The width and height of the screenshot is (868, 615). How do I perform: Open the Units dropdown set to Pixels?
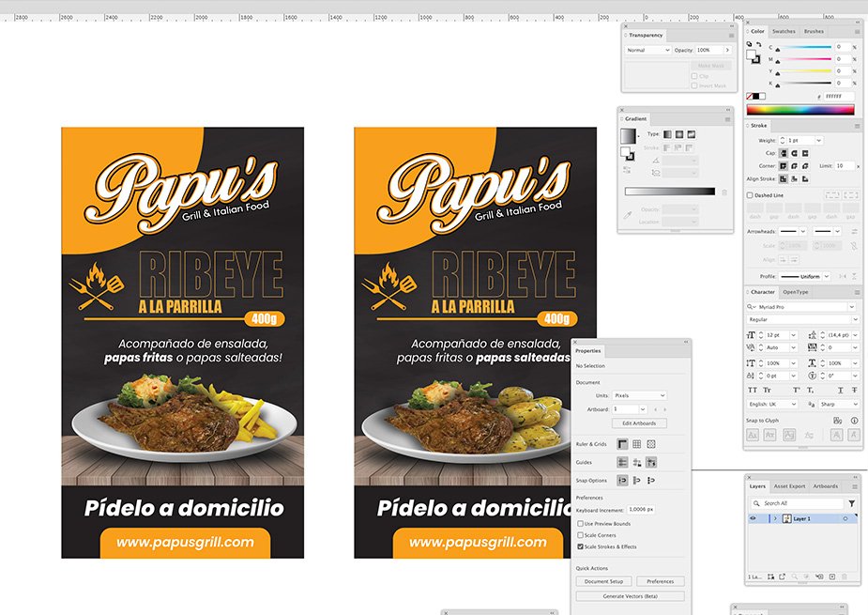[639, 396]
